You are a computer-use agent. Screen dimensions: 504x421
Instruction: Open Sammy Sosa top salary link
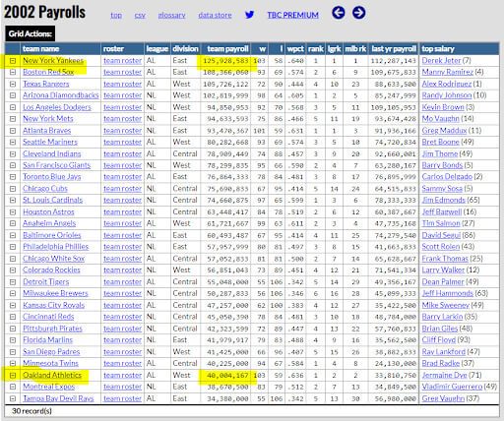coord(442,189)
